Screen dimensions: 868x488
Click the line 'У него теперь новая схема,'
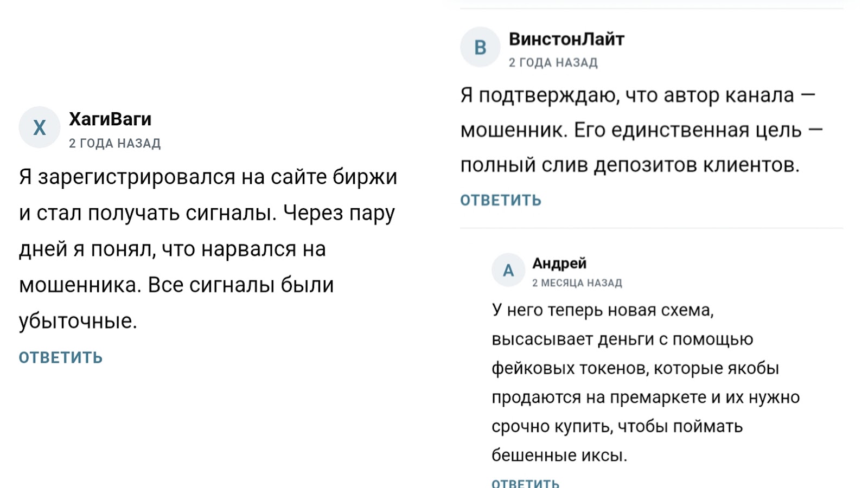click(602, 310)
